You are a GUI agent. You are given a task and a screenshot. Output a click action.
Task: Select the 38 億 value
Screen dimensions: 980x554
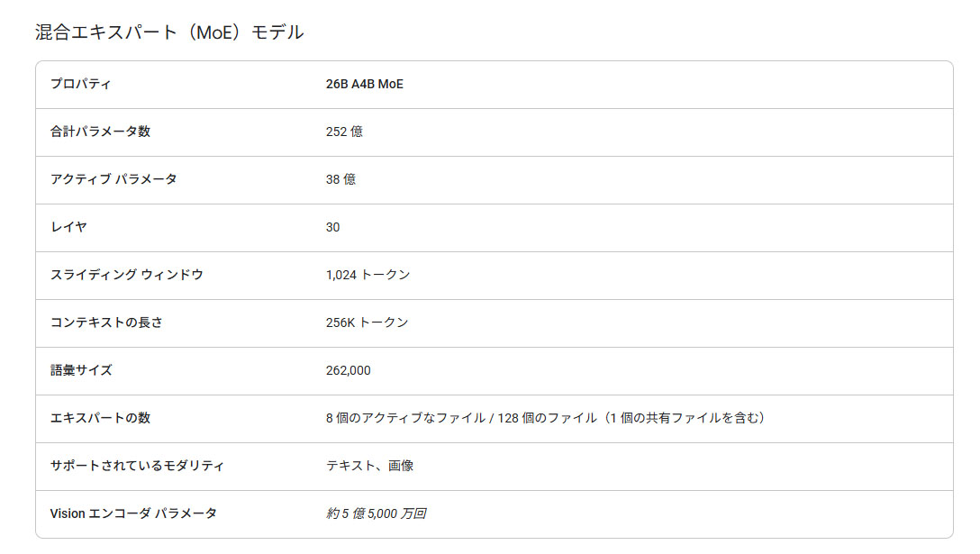(x=340, y=179)
